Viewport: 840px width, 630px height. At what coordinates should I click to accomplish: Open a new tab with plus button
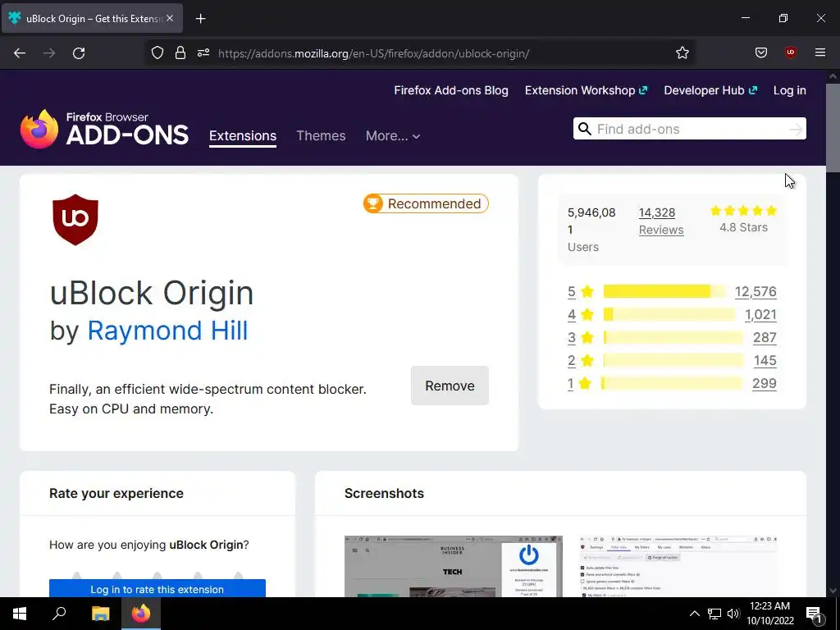(200, 19)
